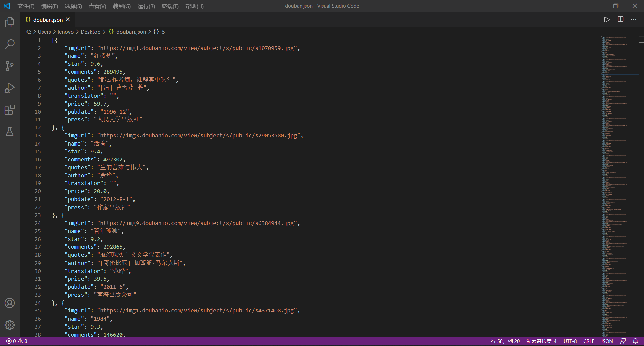Click the translator value "范晔"
This screenshot has width=644, height=346.
coord(119,271)
